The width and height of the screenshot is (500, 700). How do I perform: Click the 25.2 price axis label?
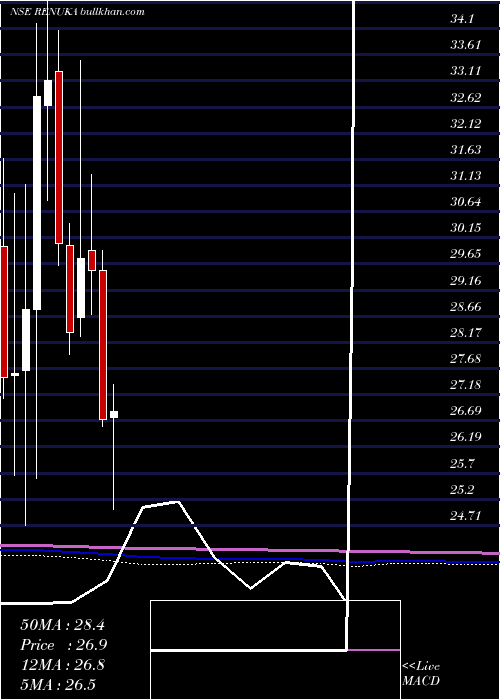tap(462, 490)
